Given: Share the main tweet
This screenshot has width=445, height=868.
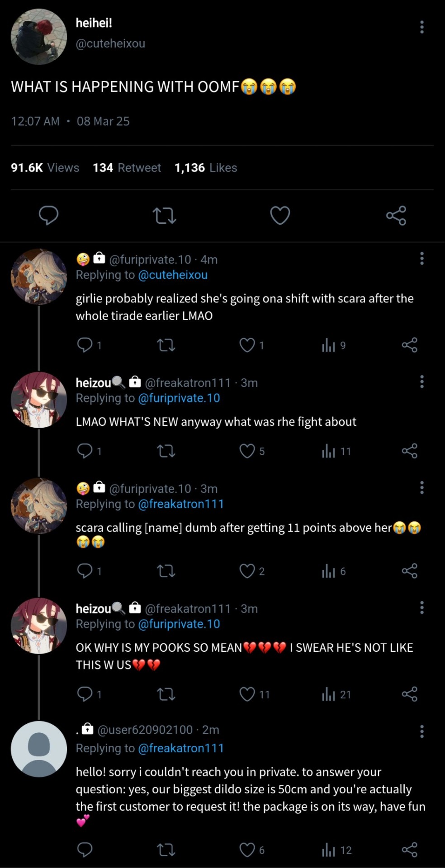Looking at the screenshot, I should tap(396, 216).
